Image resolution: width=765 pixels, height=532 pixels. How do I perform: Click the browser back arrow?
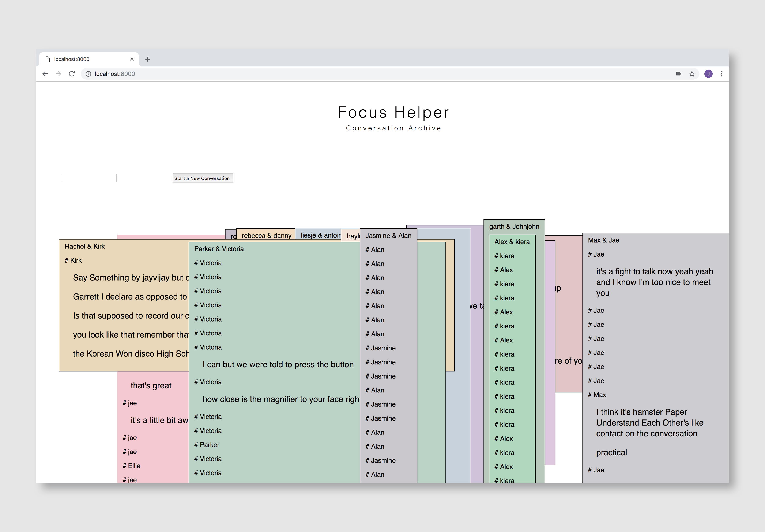tap(45, 74)
